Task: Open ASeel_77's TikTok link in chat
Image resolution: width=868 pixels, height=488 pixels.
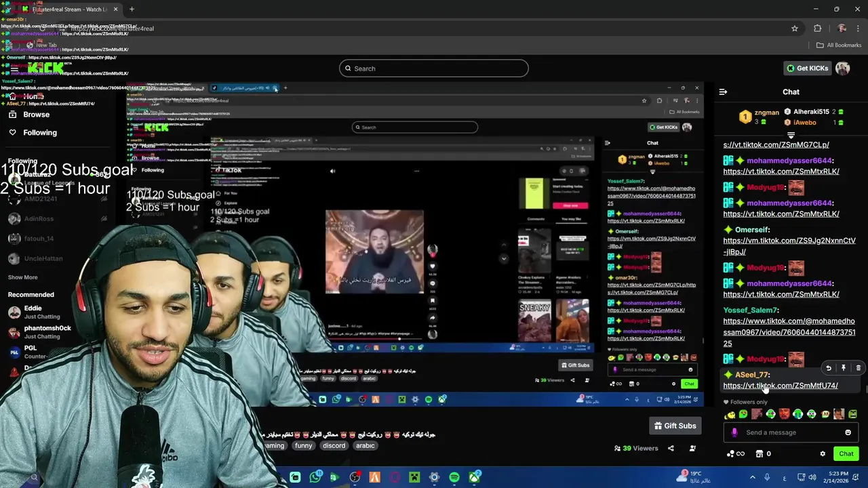Action: tap(781, 386)
